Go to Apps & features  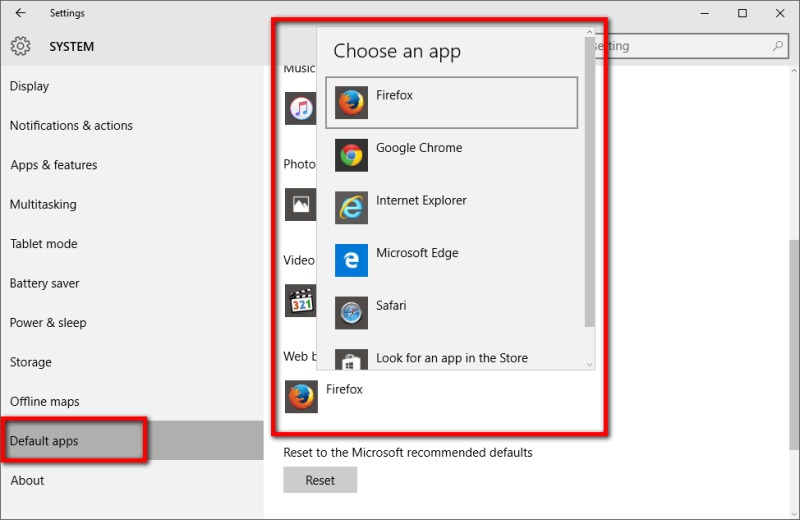point(132,165)
